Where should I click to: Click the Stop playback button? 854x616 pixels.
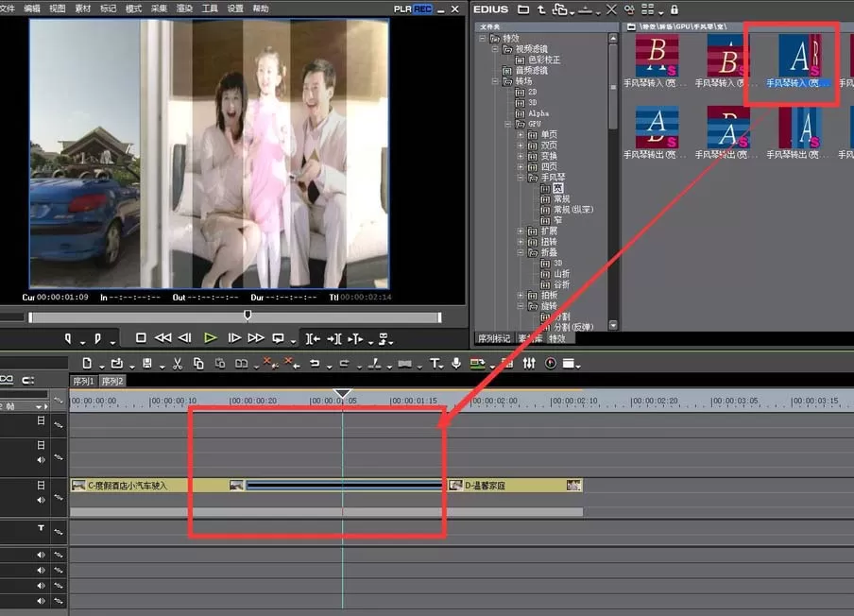tap(141, 337)
